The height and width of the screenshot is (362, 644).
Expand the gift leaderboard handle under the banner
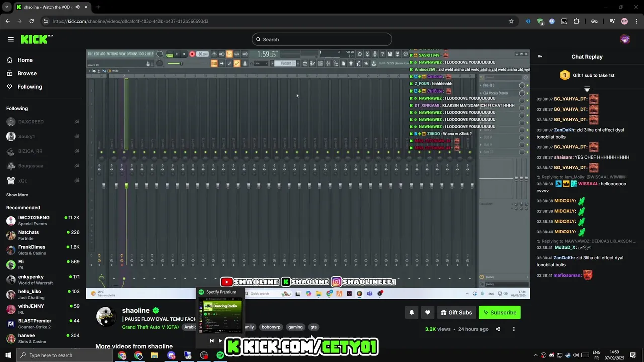pyautogui.click(x=587, y=89)
